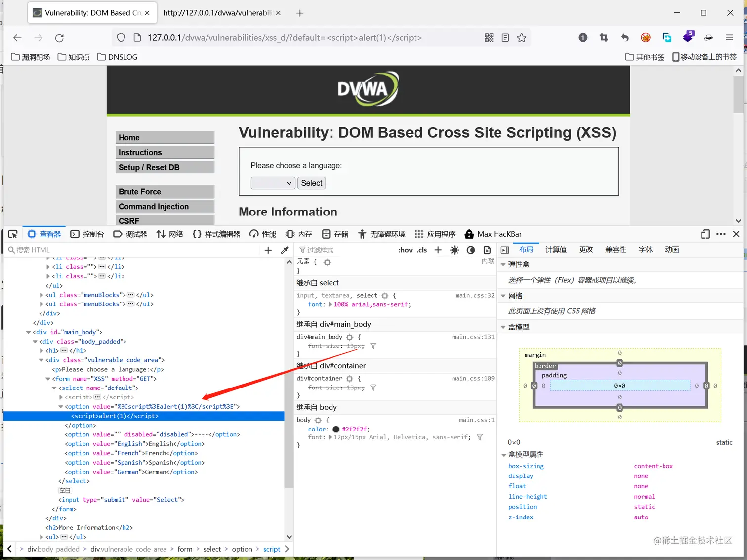The height and width of the screenshot is (560, 747).
Task: Toggle reader view icon in address bar
Action: point(505,38)
